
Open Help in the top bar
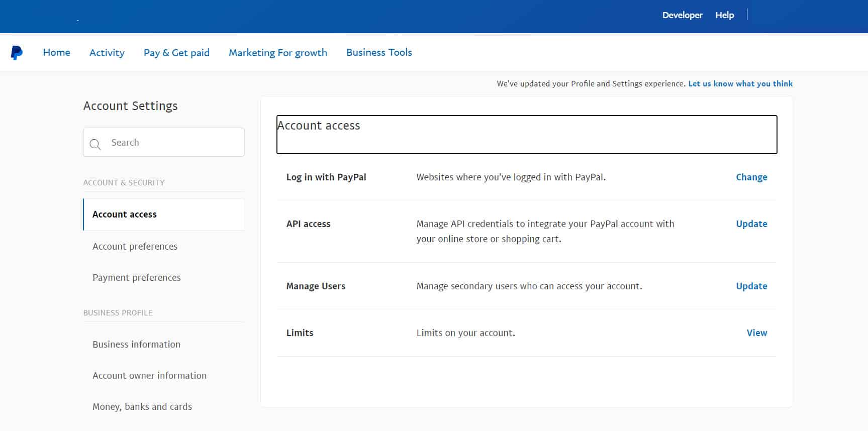724,15
